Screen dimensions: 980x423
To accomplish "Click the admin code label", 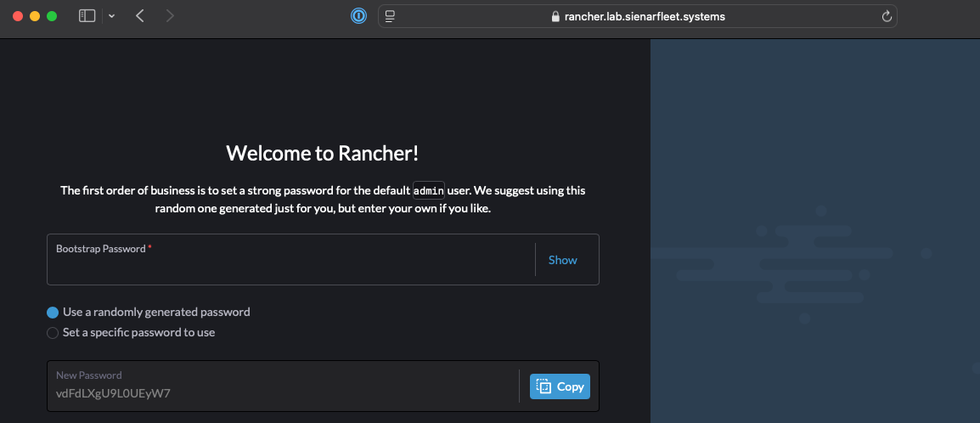I will pos(429,190).
